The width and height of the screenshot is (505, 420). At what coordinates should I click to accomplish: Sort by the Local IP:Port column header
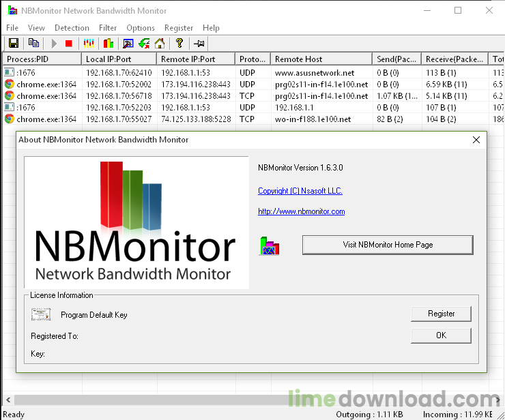click(119, 59)
